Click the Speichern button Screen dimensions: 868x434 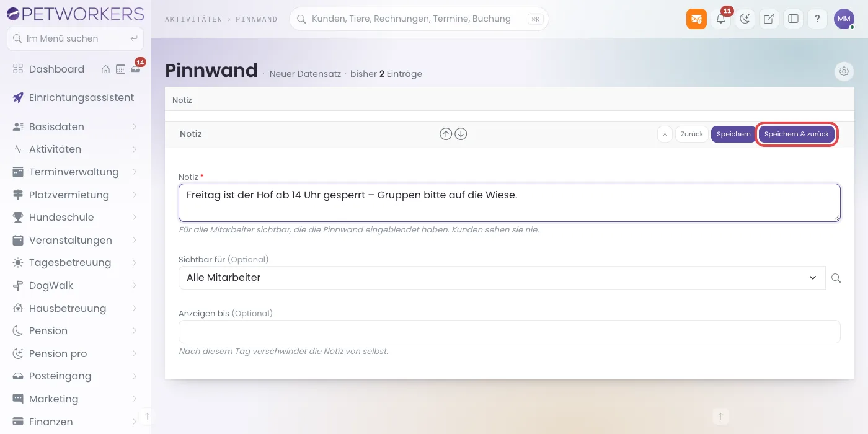click(733, 134)
